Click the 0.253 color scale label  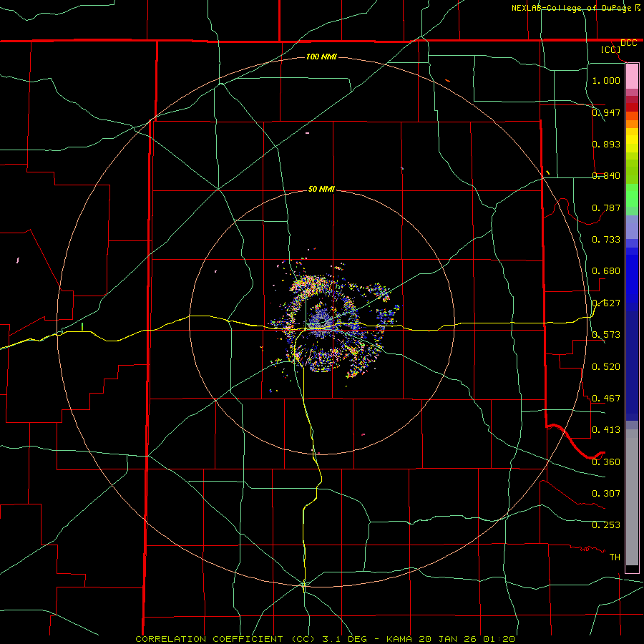[606, 525]
